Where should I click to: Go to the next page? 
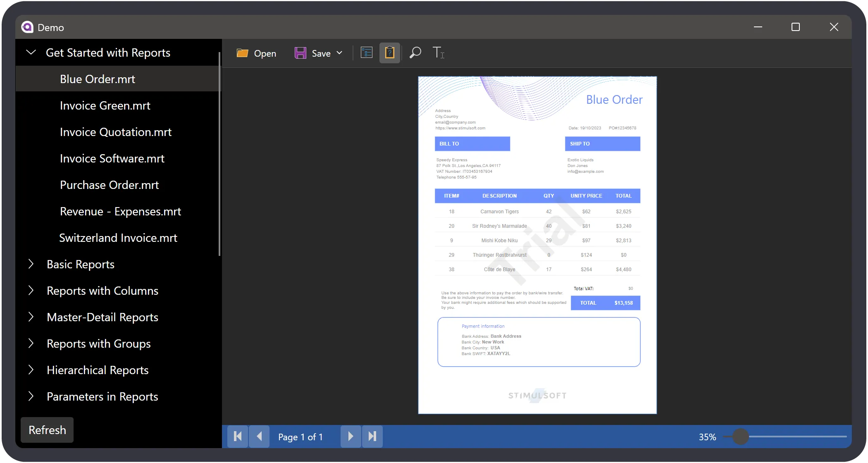351,437
